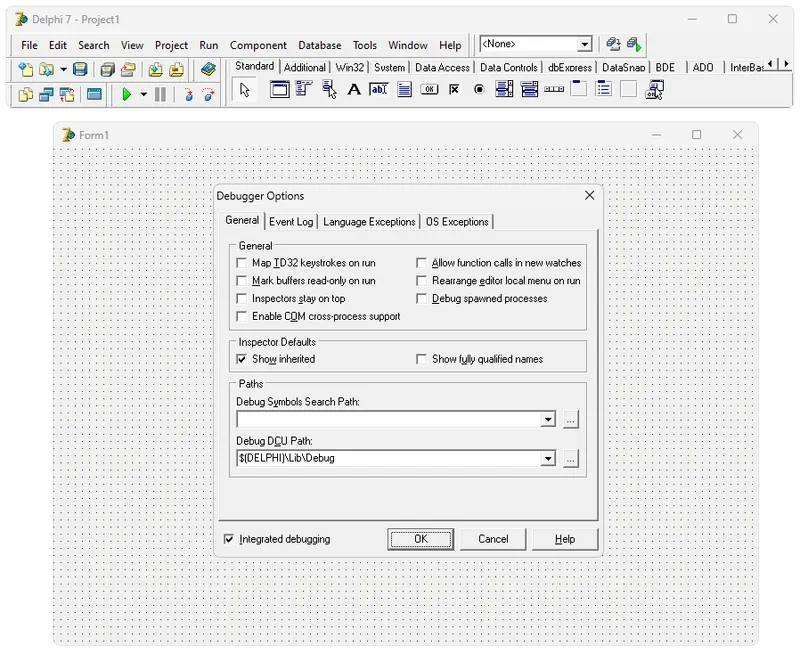
Task: Click the green Run arrow icon
Action: click(127, 94)
